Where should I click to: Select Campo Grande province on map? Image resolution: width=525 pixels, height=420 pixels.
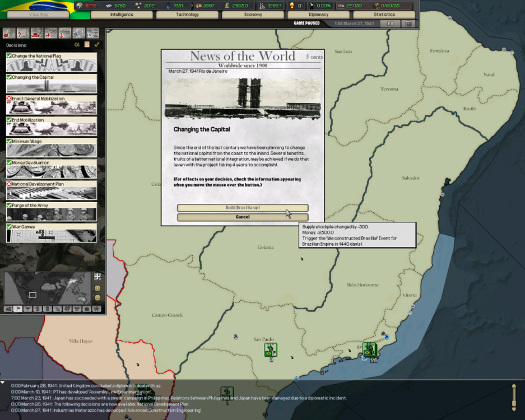click(167, 315)
